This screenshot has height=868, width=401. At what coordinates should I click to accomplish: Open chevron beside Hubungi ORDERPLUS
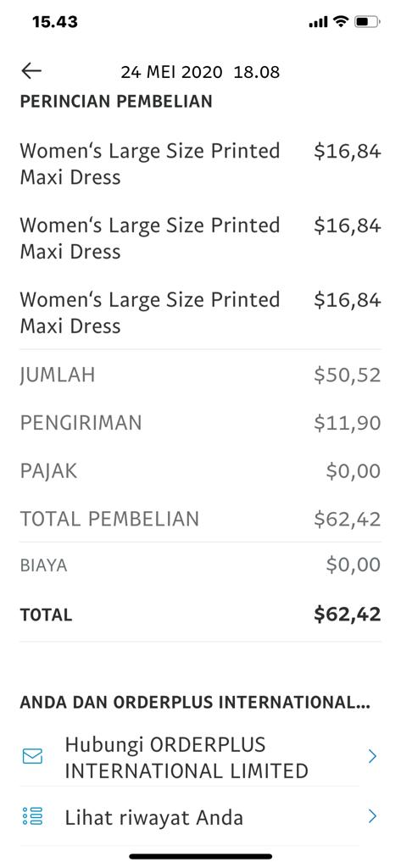372,757
